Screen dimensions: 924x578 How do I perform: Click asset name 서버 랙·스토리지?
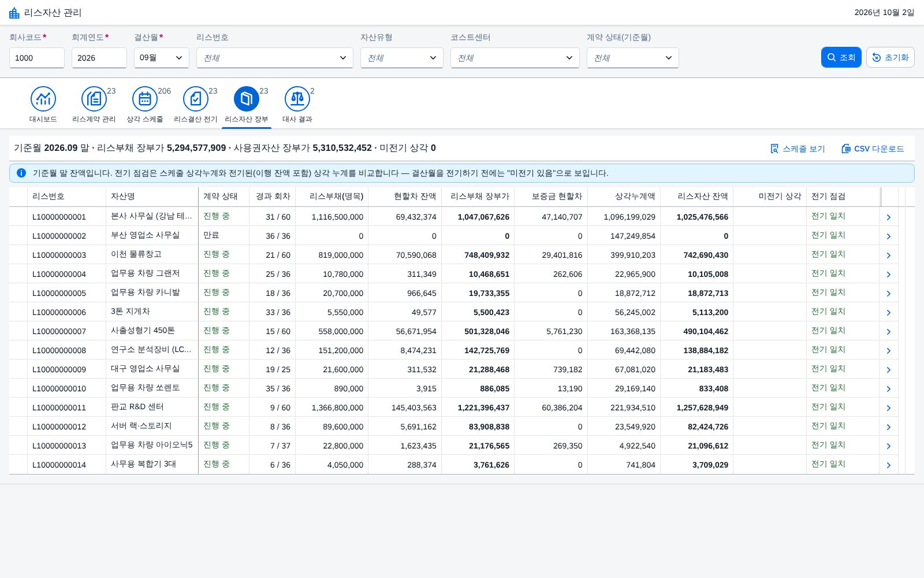point(141,426)
